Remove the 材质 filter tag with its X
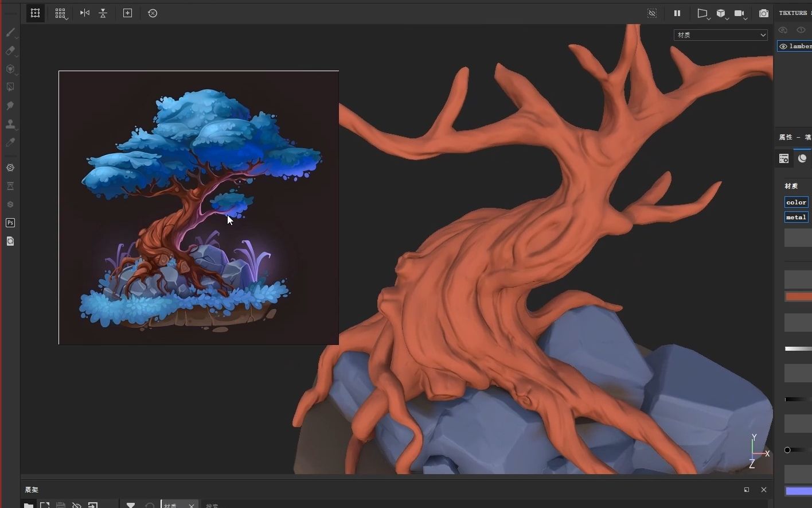 [192, 506]
